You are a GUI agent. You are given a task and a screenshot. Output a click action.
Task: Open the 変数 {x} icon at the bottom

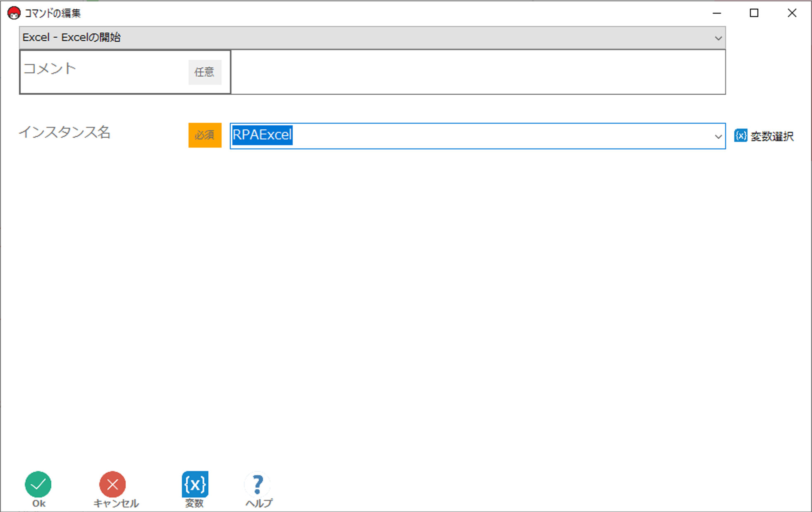(195, 484)
